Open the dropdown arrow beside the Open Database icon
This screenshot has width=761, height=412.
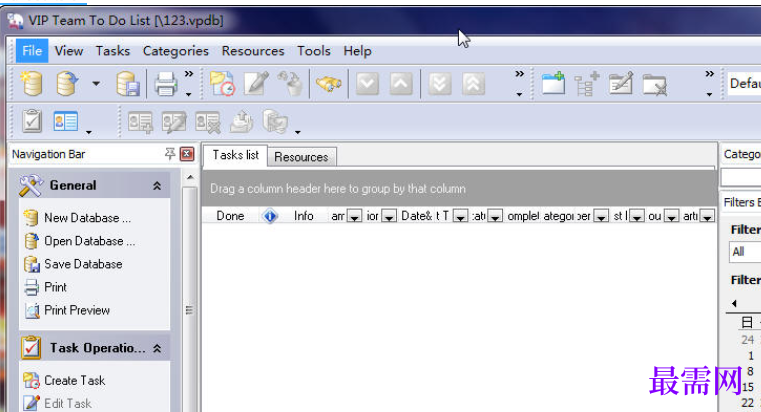click(x=96, y=84)
